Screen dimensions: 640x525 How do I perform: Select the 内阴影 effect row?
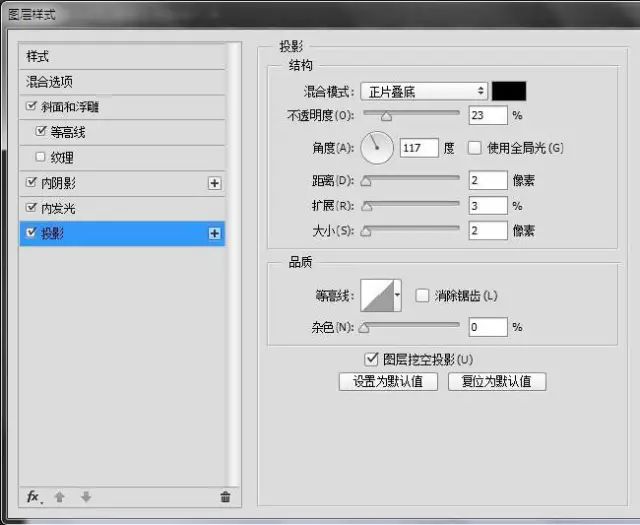122,183
